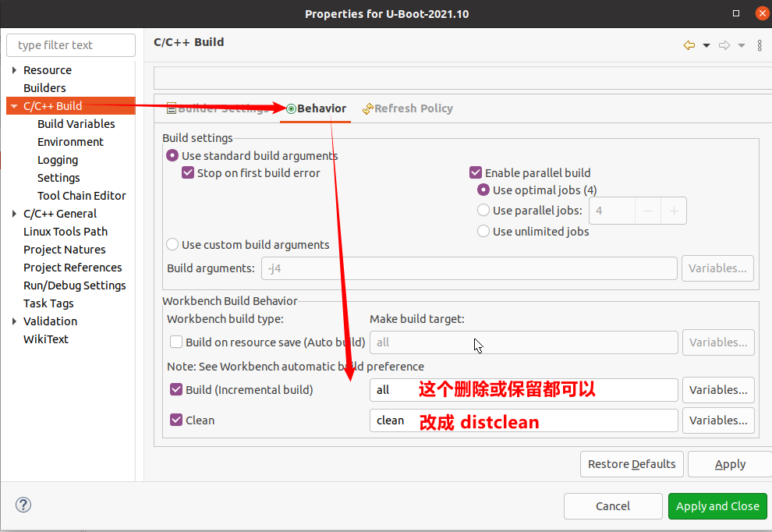Select Environment tree item
Viewport: 772px width, 532px height.
click(x=70, y=142)
